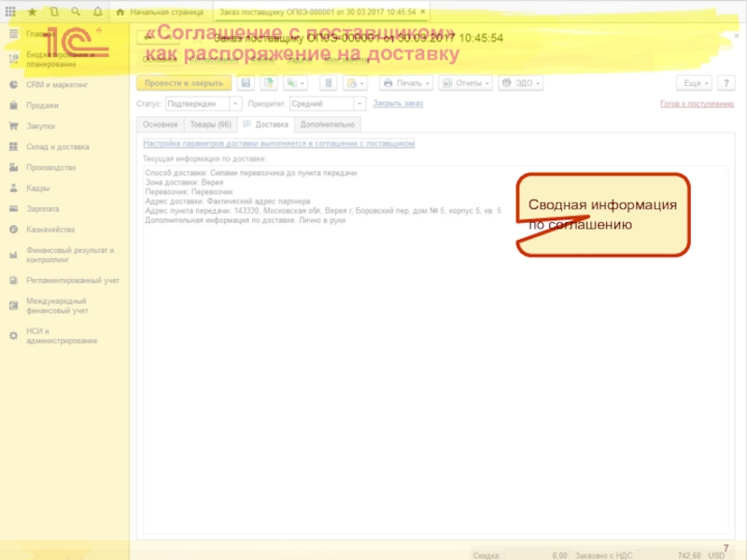Open the Печать dropdown menu

[405, 83]
